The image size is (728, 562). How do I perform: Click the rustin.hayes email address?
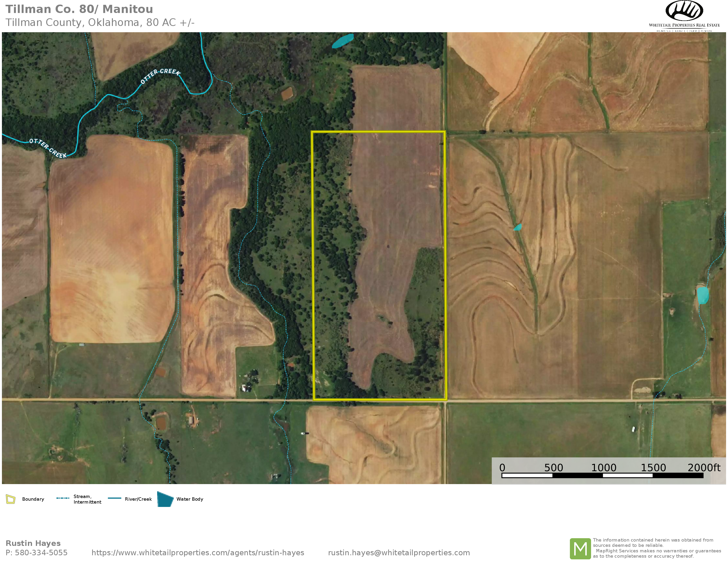coord(399,553)
